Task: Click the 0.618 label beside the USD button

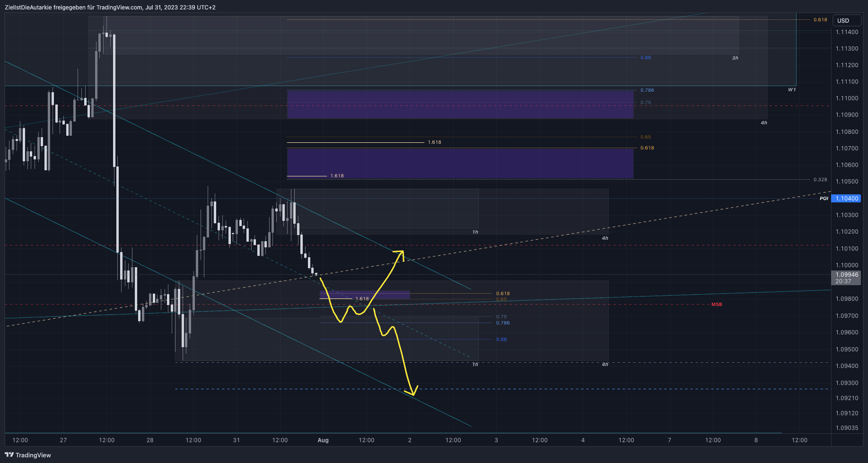Action: click(x=820, y=20)
